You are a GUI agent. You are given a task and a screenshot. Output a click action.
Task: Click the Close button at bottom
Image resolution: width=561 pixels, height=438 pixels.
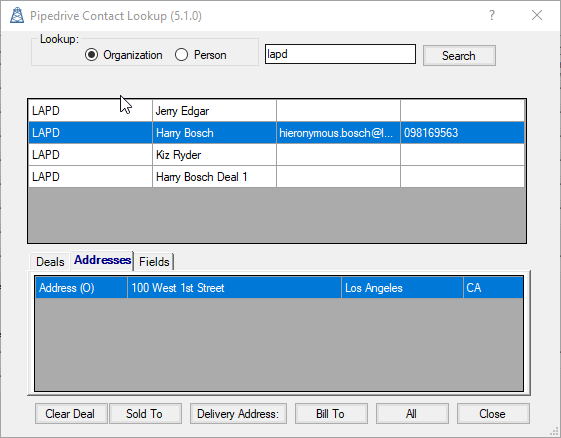pyautogui.click(x=493, y=414)
